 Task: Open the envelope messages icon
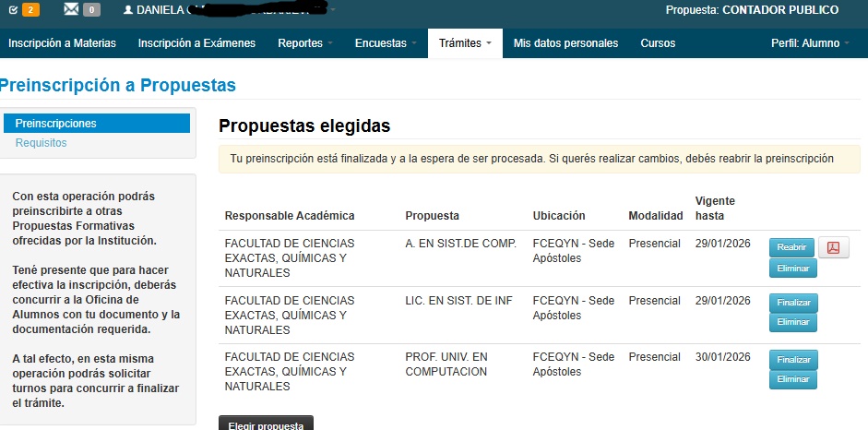tap(71, 10)
